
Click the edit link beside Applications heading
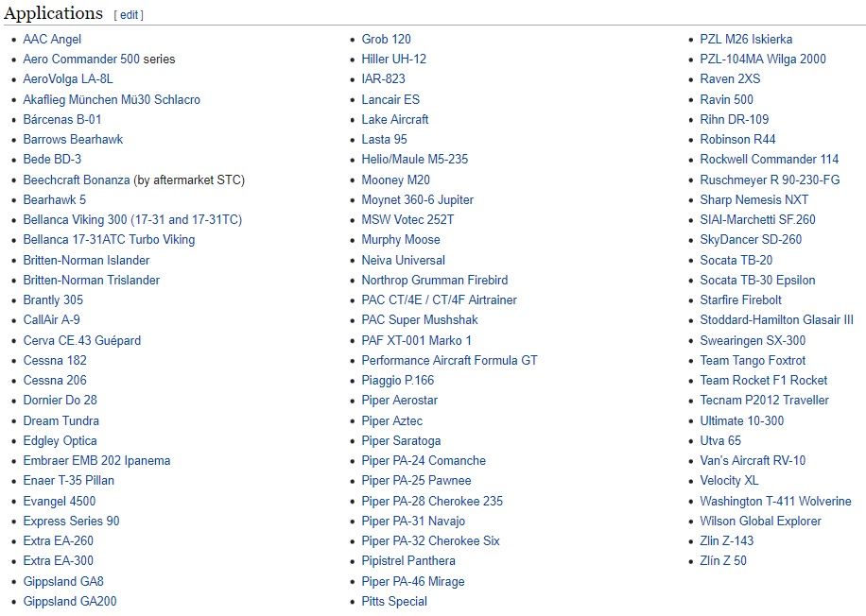point(129,15)
